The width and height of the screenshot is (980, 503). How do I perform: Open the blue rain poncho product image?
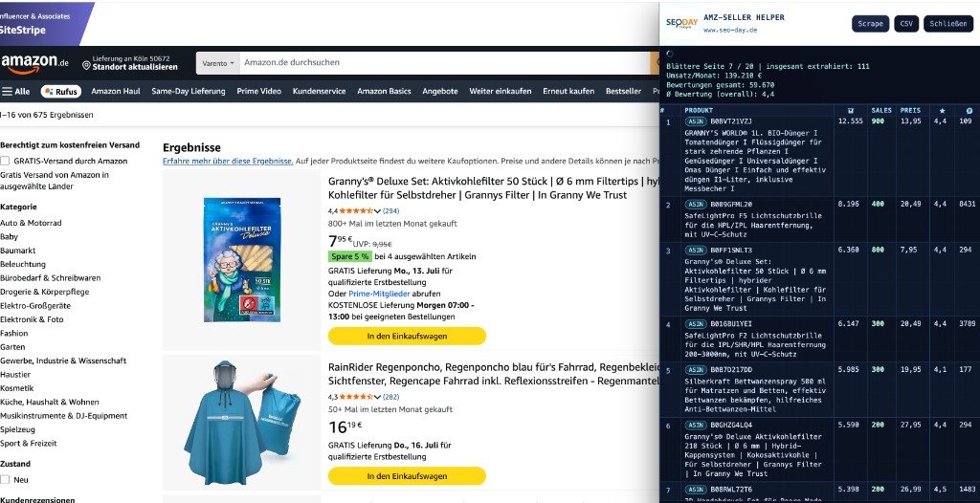tap(242, 423)
